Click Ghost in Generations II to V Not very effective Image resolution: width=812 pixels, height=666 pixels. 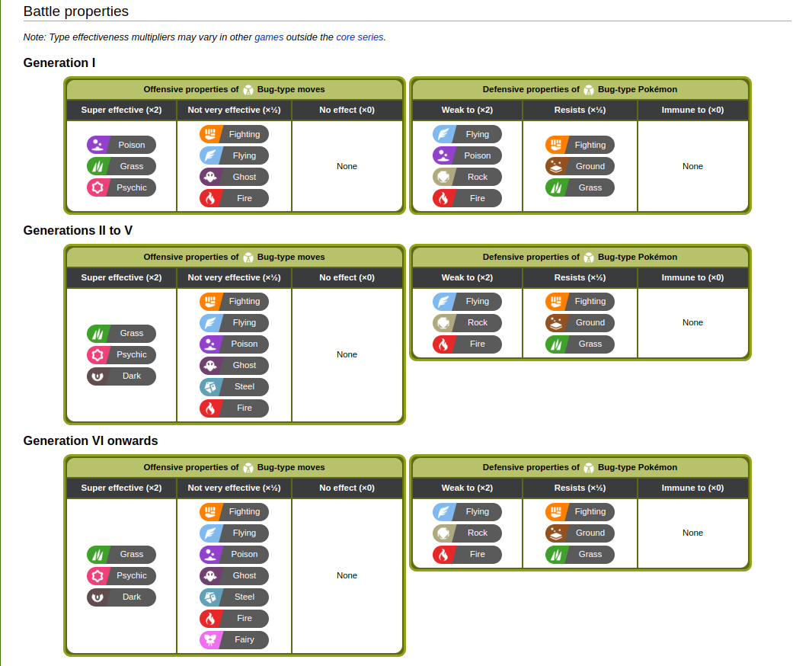(234, 365)
